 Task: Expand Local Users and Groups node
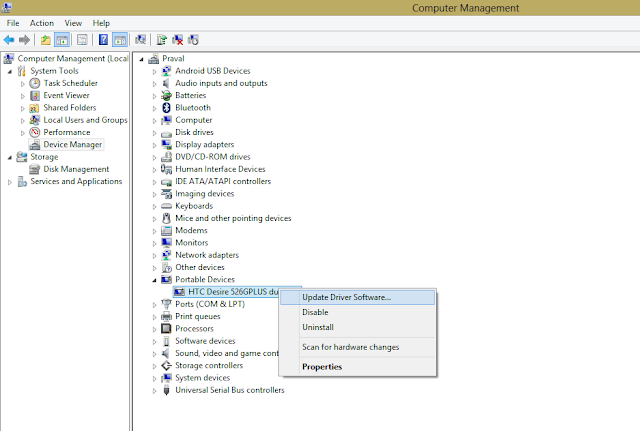(23, 121)
